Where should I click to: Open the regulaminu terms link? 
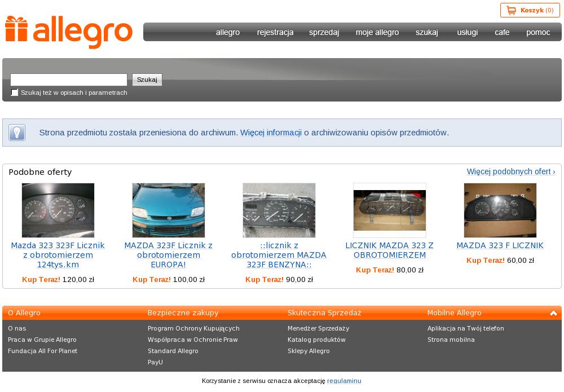[344, 381]
